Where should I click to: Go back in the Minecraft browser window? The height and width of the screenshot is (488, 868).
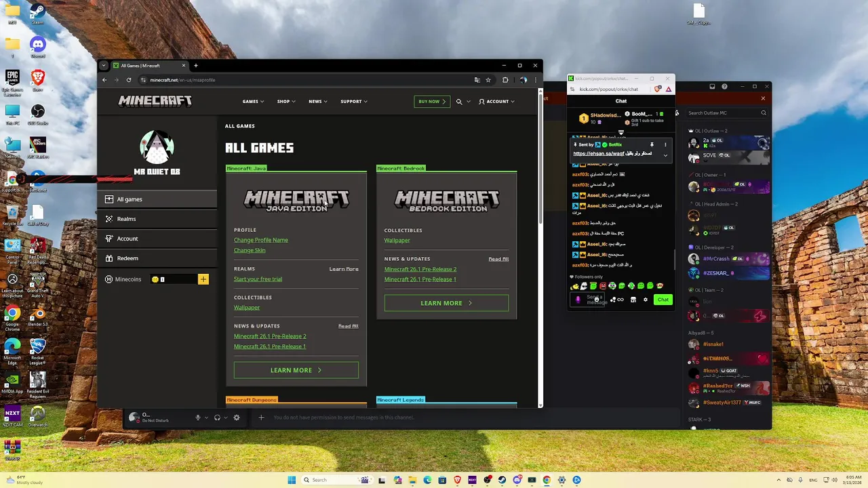coord(104,80)
